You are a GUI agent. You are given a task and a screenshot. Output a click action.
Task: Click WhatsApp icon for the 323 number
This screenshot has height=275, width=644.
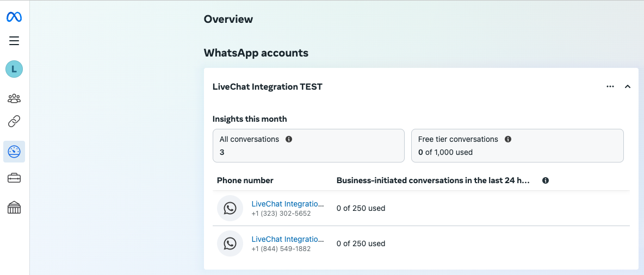pyautogui.click(x=230, y=208)
